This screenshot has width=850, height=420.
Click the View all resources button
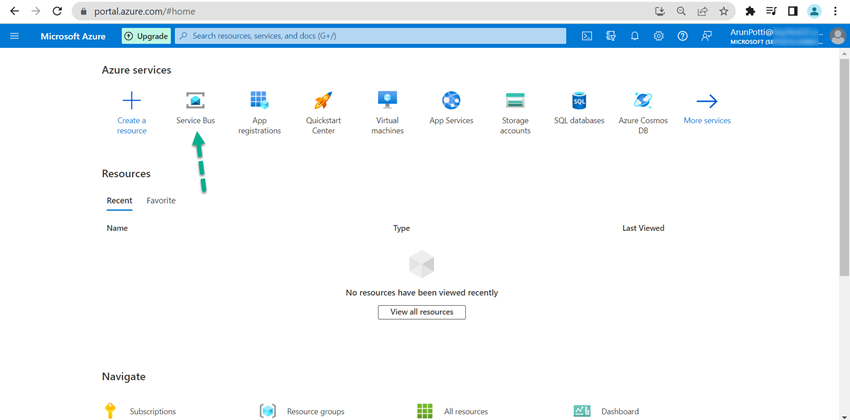pos(422,312)
